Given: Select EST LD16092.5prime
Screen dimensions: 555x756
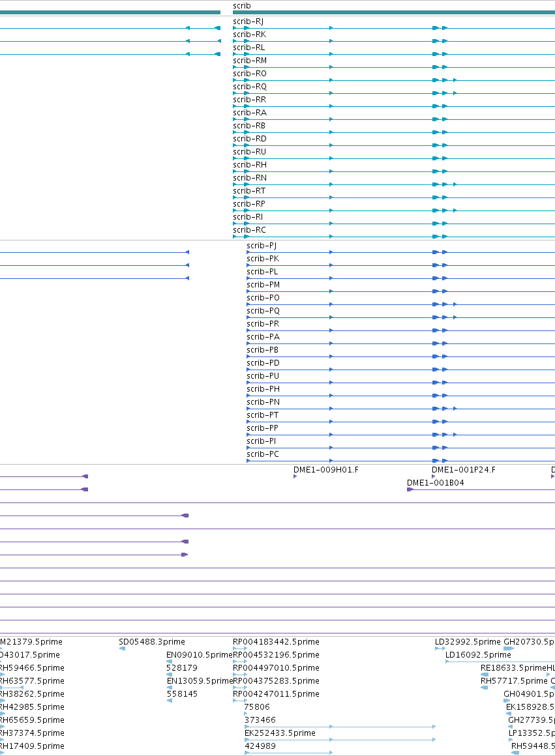Looking at the screenshot, I should pyautogui.click(x=478, y=655).
